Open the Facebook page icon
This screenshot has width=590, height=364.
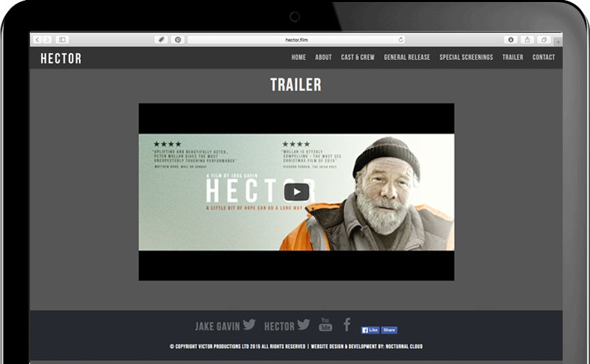click(x=346, y=324)
